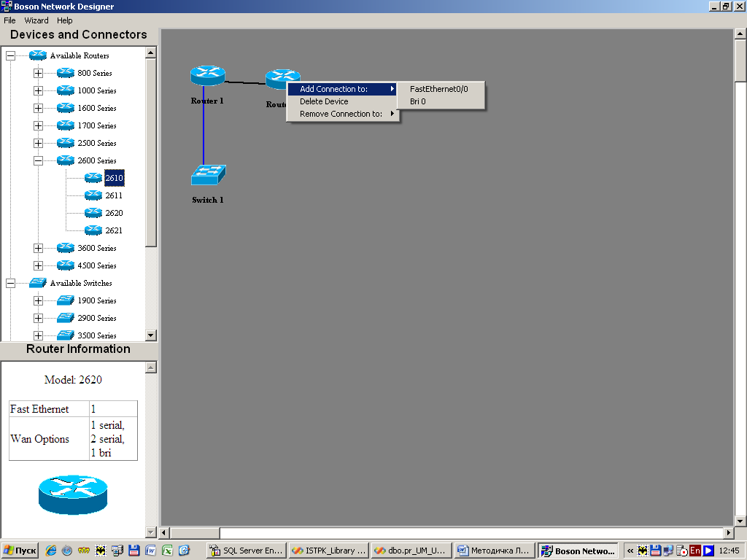Expand the 2900 Series switches node
This screenshot has width=747, height=560.
tap(38, 318)
